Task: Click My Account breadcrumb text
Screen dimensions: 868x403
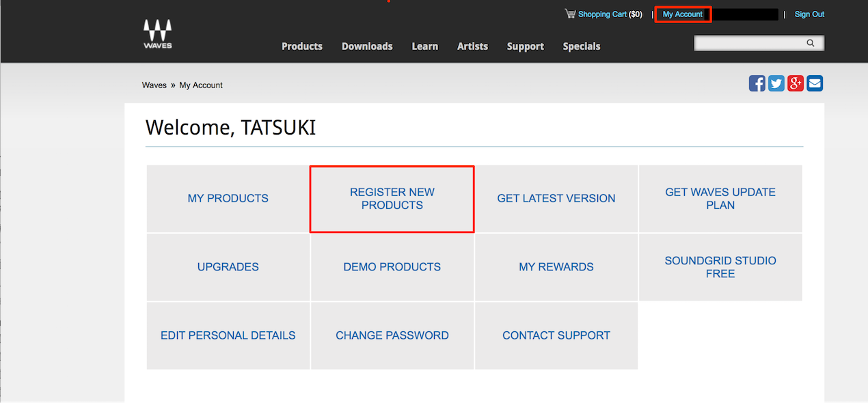Action: click(x=201, y=85)
